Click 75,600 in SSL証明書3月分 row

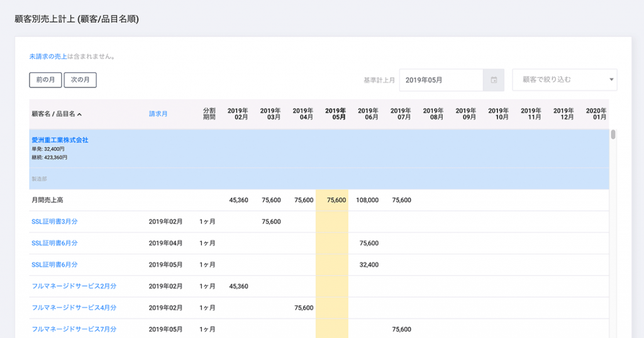pos(271,222)
